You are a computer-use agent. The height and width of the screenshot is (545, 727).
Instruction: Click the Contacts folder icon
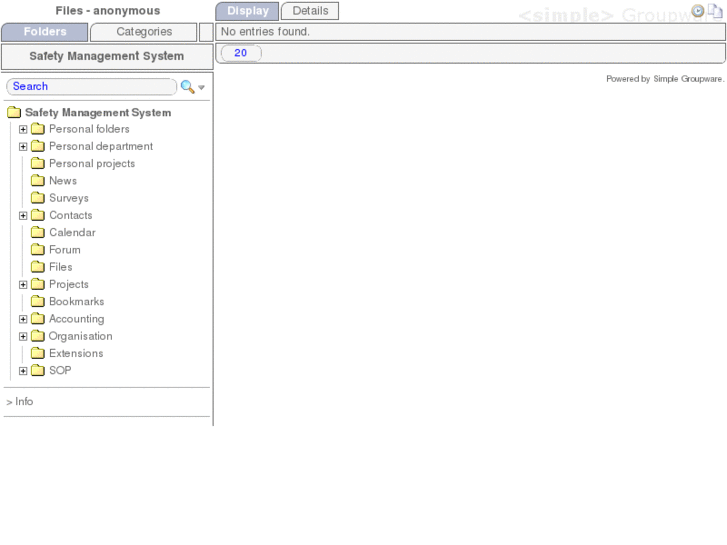click(38, 215)
